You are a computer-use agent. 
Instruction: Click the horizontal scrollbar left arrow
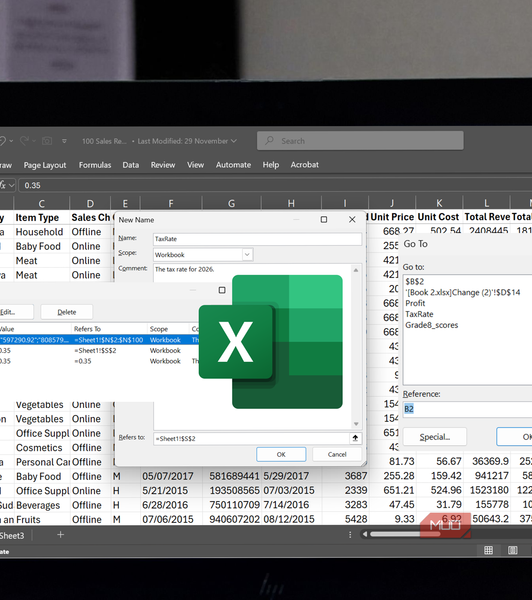365,534
